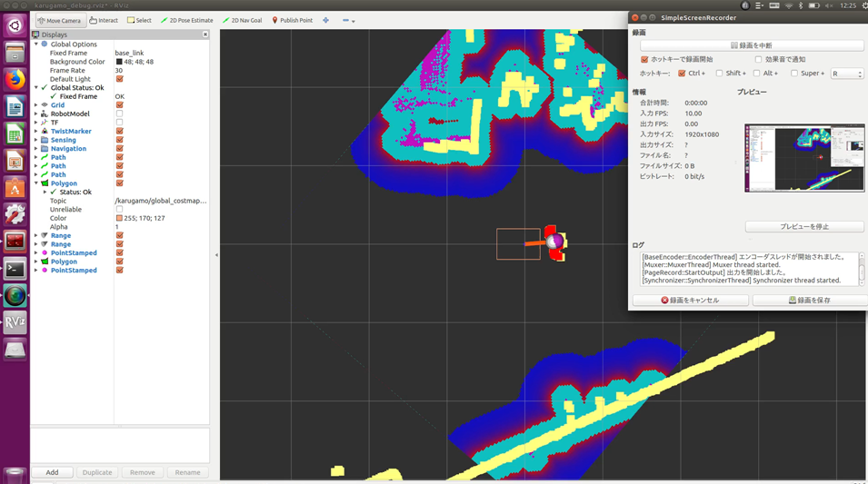Open the Terminal dock icon
868x484 pixels.
pyautogui.click(x=15, y=269)
